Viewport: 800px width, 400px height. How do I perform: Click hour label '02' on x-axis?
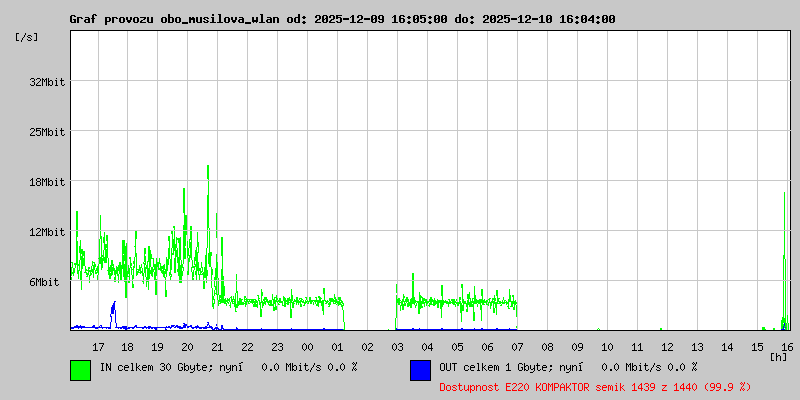[x=367, y=347]
